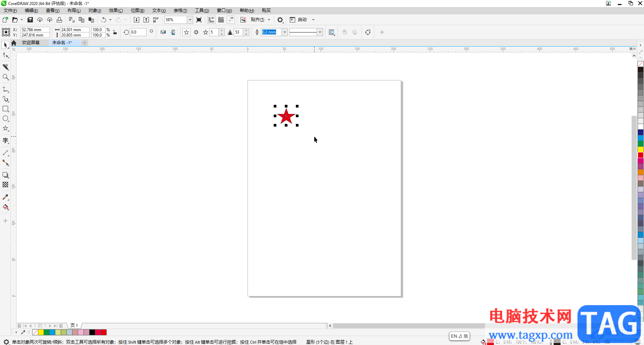Increase the star sharpness value
Viewport: 644px width, 345px height.
(246, 30)
